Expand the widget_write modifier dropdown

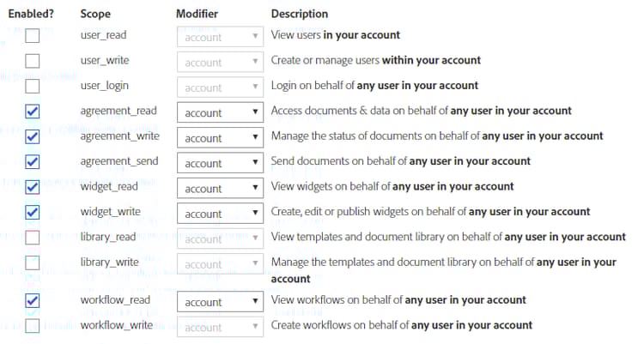[x=220, y=214]
